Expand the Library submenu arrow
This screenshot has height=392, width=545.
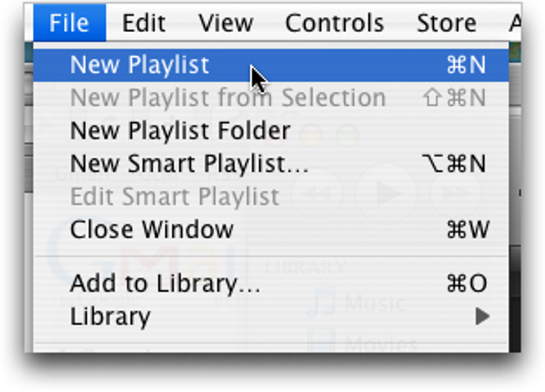click(482, 316)
